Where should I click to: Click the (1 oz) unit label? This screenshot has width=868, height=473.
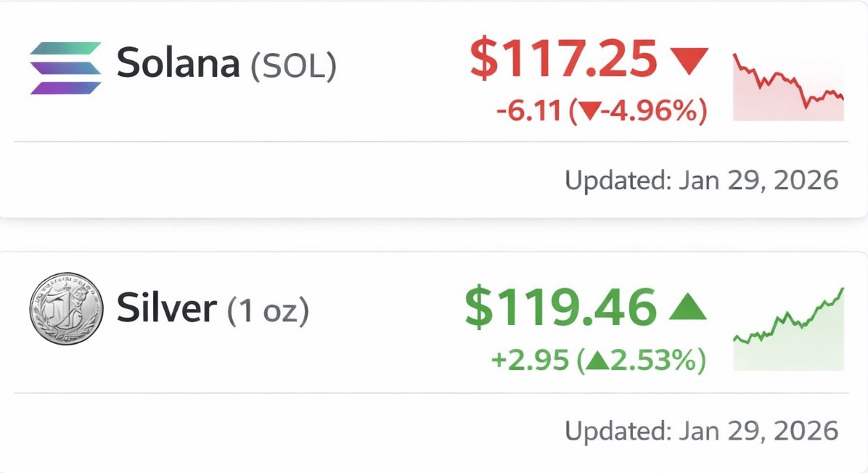(x=268, y=311)
